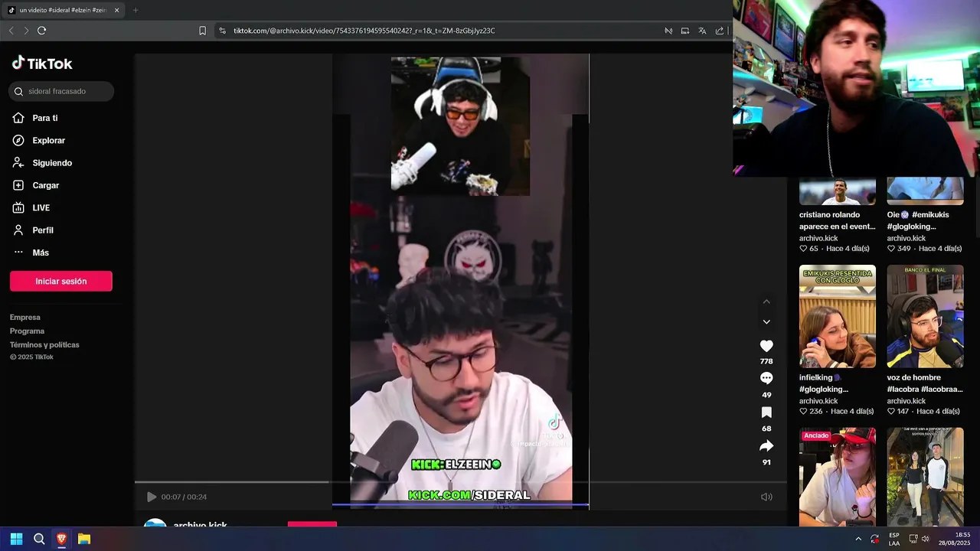Viewport: 980px width, 551px height.
Task: Open the Programa footer link
Action: tap(27, 331)
